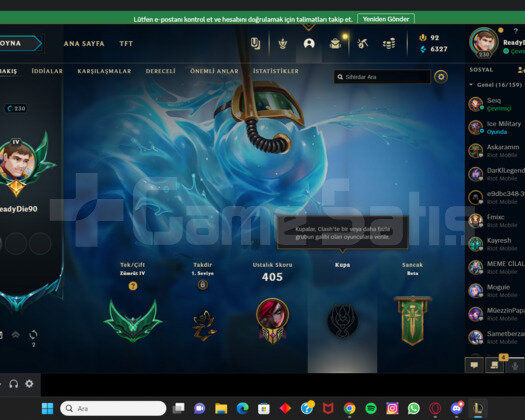The image size is (525, 420).
Task: Open WhatsApp from the taskbar
Action: [414, 408]
